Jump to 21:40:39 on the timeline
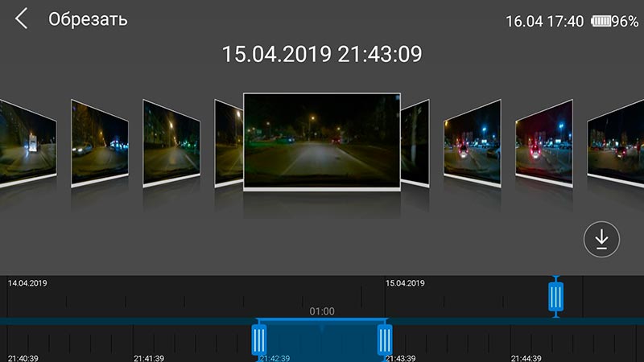The image size is (644, 362). [28, 358]
